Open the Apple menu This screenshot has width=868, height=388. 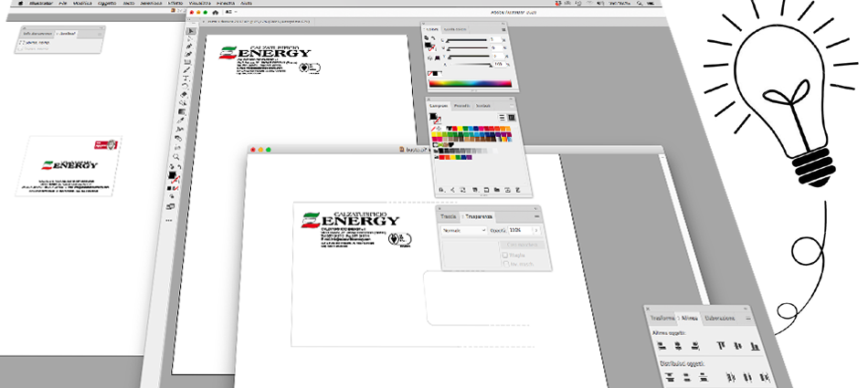(x=20, y=3)
